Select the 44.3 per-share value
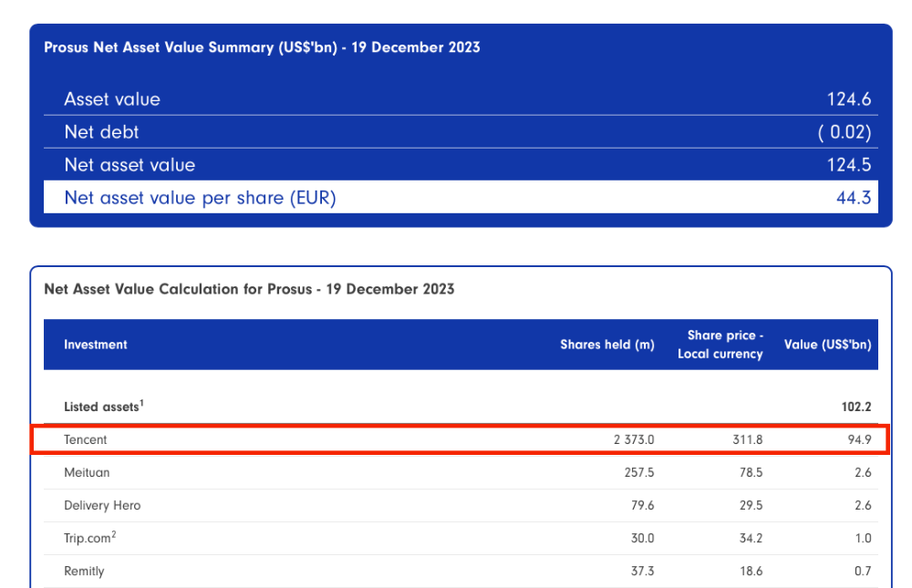This screenshot has width=912, height=588. click(x=853, y=198)
